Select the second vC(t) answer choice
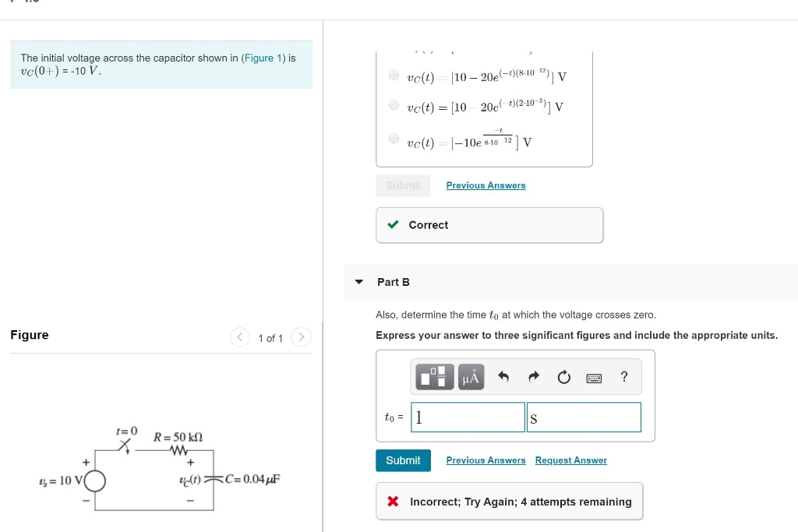798x532 pixels. click(394, 105)
